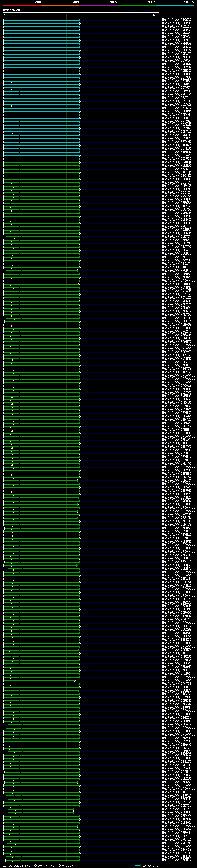197x868 pixels.
Task: Select the UniRef100_A9S940 label
Action: [x=177, y=128]
